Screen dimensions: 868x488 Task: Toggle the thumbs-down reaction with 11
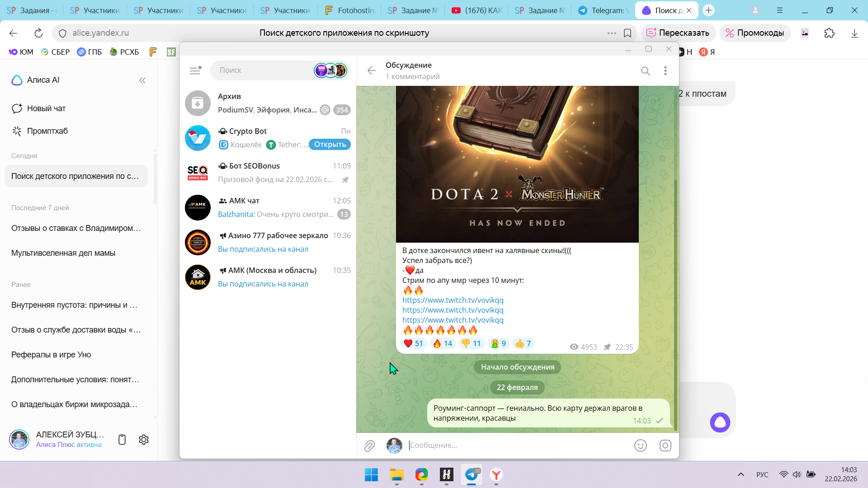click(471, 343)
